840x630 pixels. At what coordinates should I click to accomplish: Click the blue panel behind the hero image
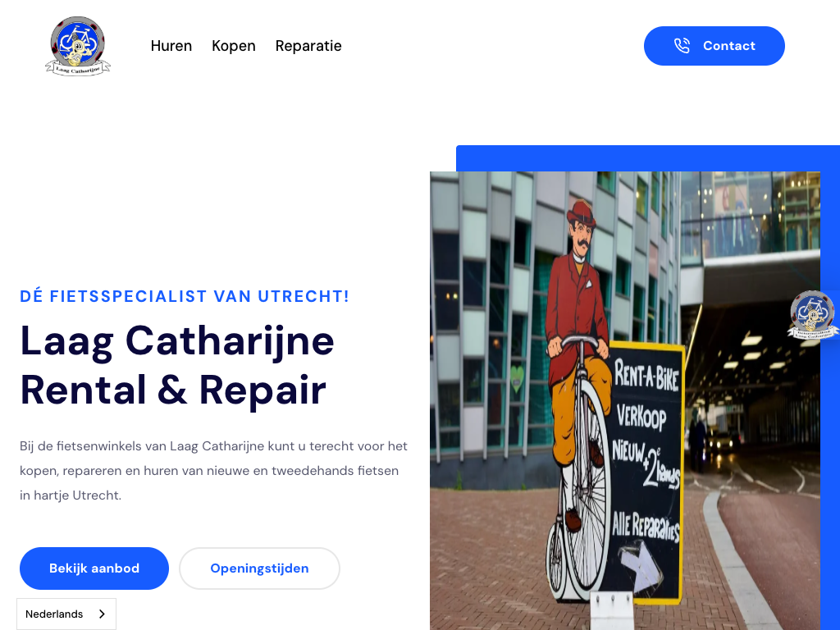point(648,158)
